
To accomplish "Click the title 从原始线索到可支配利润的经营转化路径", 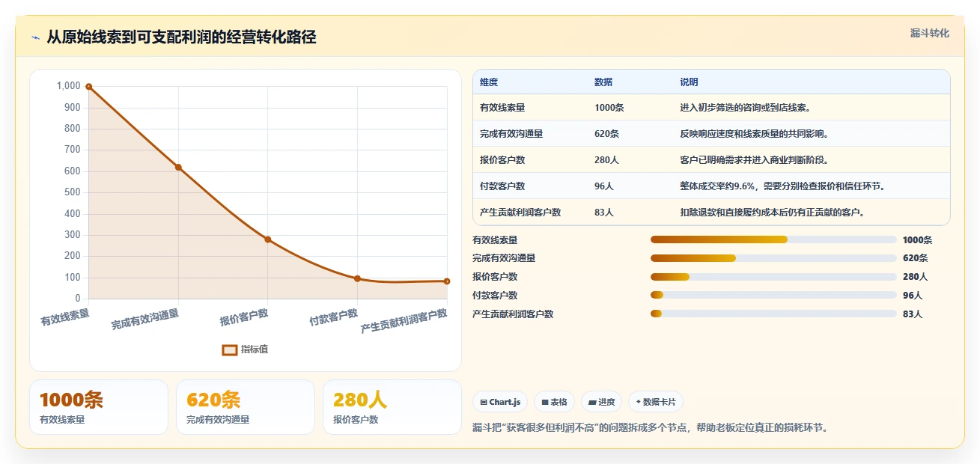I will [181, 37].
